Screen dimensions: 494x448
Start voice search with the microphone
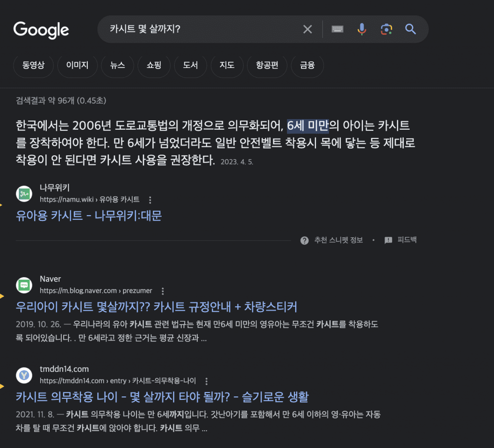click(362, 29)
